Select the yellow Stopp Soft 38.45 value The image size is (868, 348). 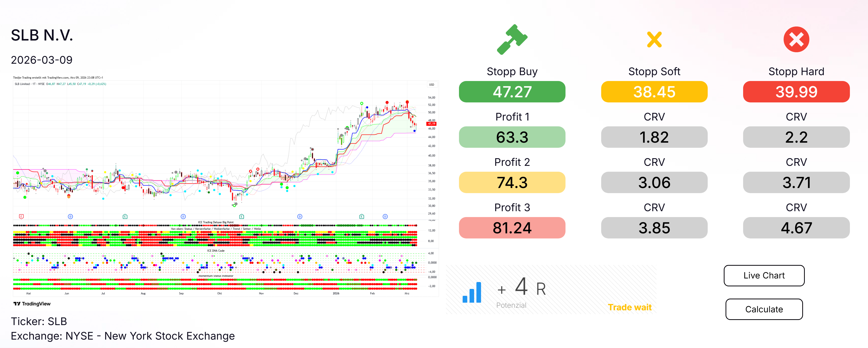[x=654, y=92]
